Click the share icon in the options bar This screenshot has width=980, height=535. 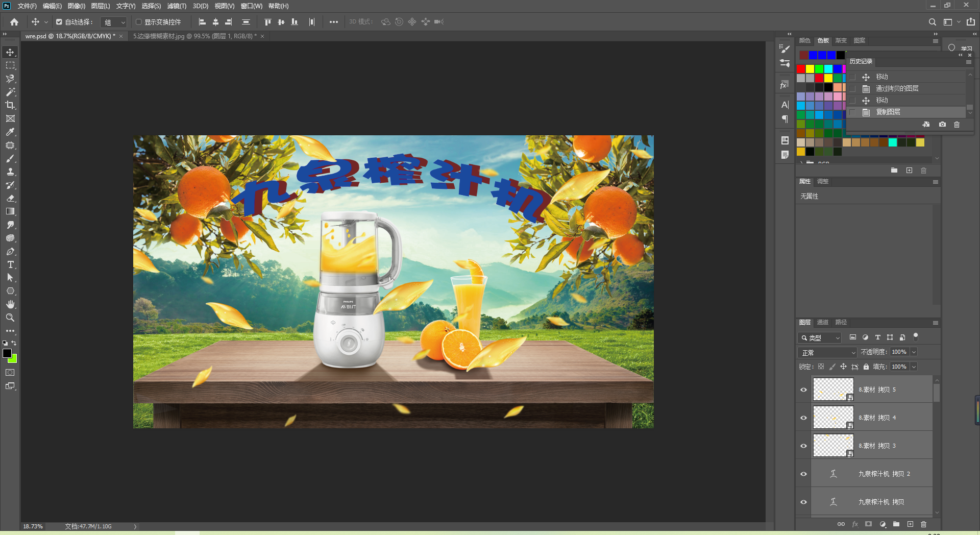point(971,22)
